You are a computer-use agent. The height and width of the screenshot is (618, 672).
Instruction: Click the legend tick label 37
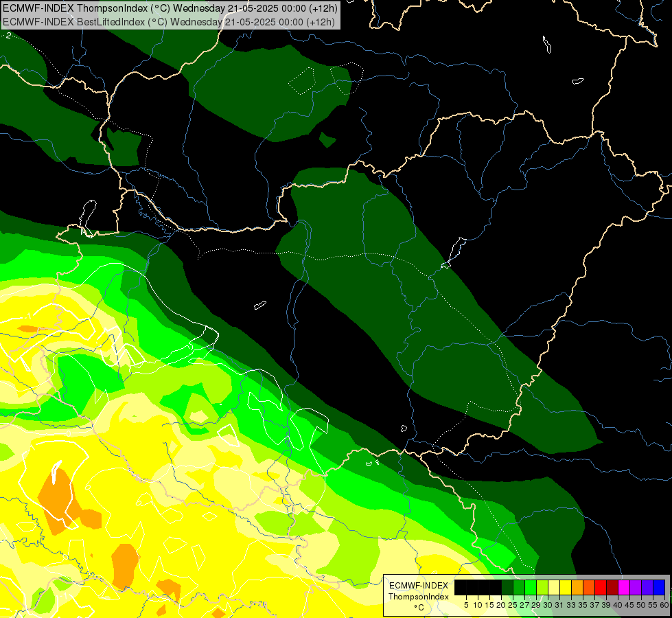pos(594,605)
